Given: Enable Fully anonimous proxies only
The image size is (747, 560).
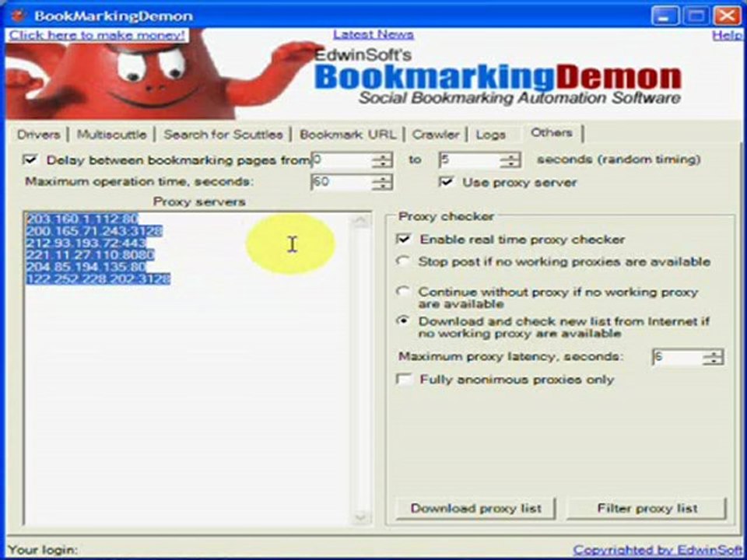Looking at the screenshot, I should point(404,380).
